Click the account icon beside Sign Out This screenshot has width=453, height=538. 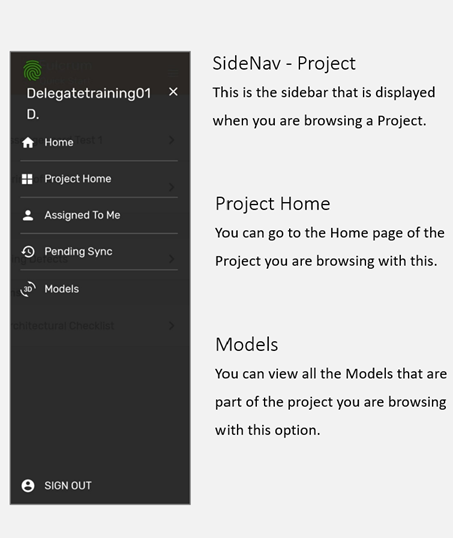pyautogui.click(x=28, y=486)
